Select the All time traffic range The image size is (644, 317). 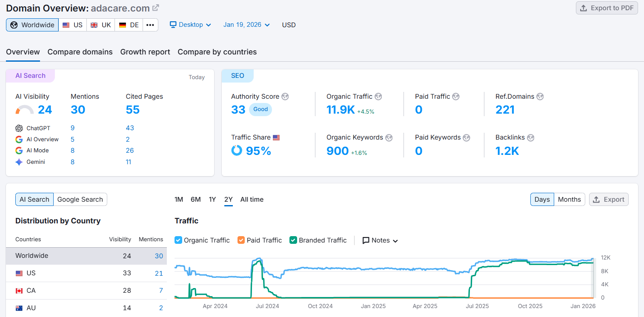[x=252, y=199]
